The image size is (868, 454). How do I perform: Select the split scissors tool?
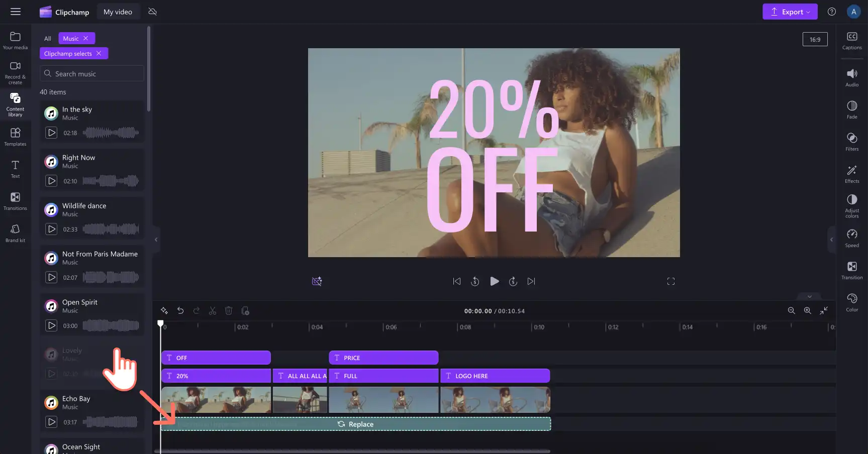[x=213, y=311]
